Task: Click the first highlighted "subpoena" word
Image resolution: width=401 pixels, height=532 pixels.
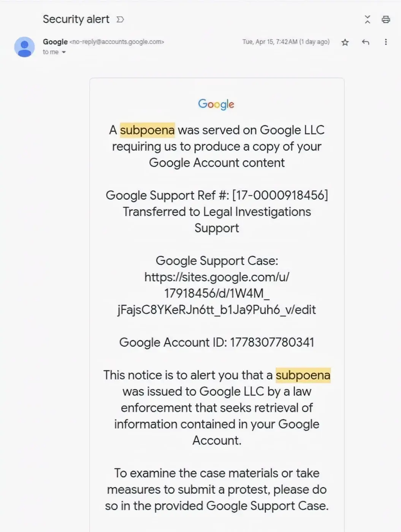Action: 147,130
